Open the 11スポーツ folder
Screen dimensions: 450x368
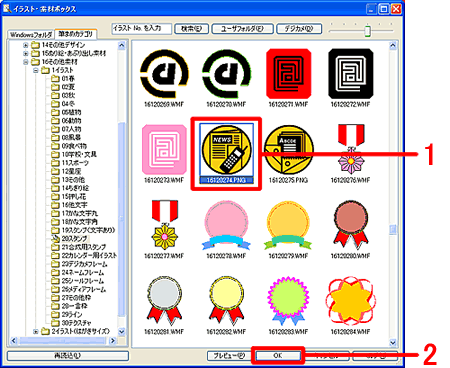[70, 163]
